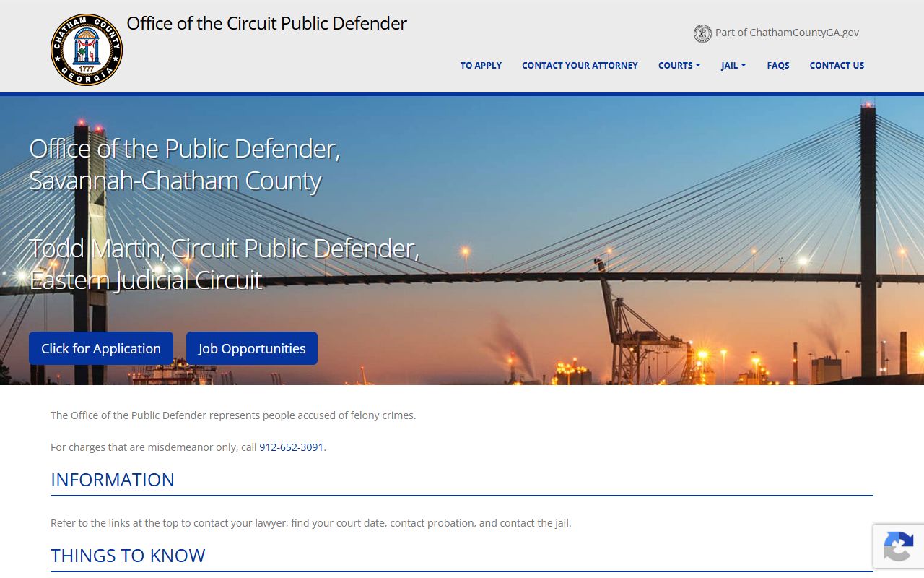The height and width of the screenshot is (578, 924).
Task: Click the hero heading Office of the Public Defender, Savannah-Chatham County
Action: click(x=185, y=164)
